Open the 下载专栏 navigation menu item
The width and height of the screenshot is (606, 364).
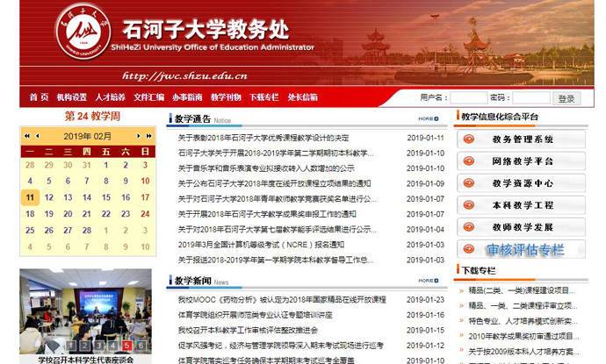[x=263, y=97]
